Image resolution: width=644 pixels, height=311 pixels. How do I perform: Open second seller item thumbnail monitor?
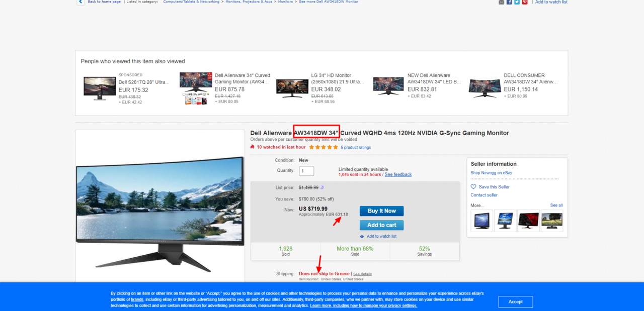pyautogui.click(x=505, y=221)
